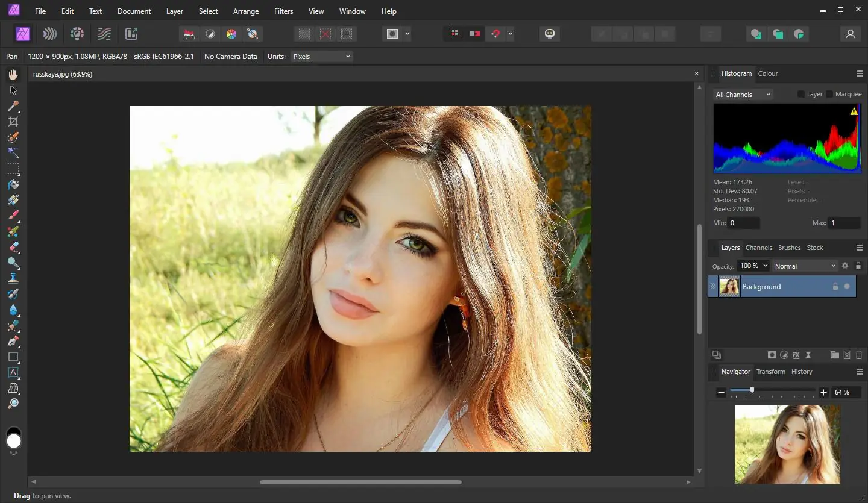Open the Filters menu

[x=283, y=11]
